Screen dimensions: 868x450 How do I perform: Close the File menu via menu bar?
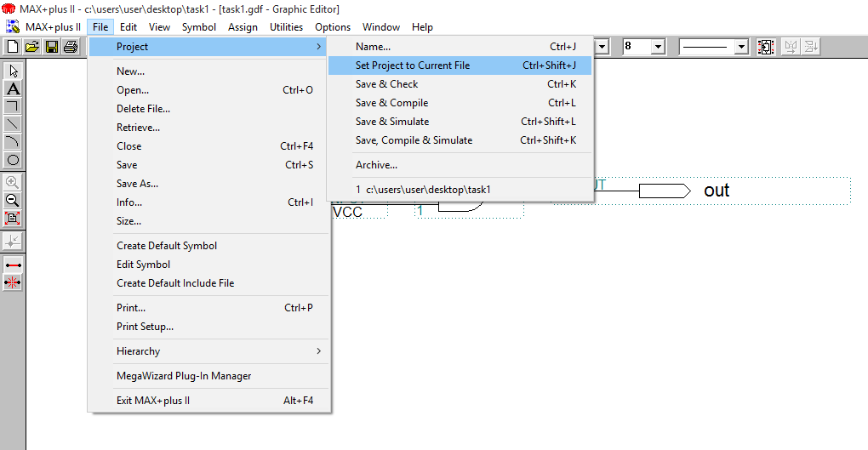tap(100, 26)
